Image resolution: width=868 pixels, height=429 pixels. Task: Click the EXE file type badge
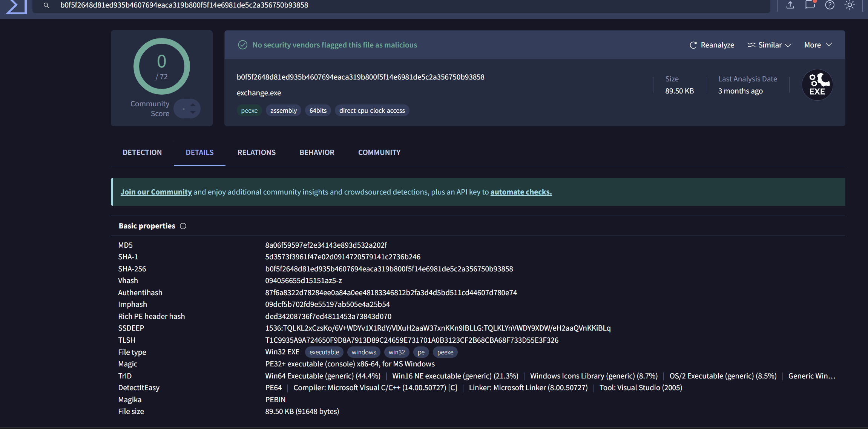pyautogui.click(x=817, y=84)
